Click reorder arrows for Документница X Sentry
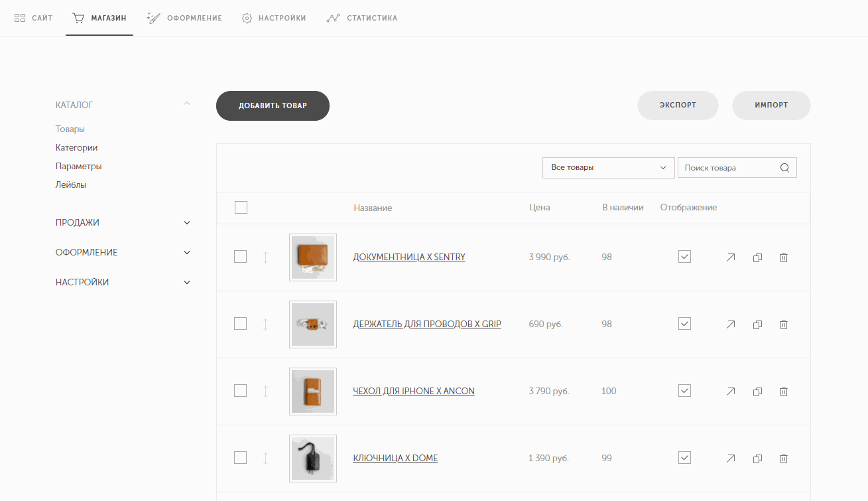 click(265, 257)
